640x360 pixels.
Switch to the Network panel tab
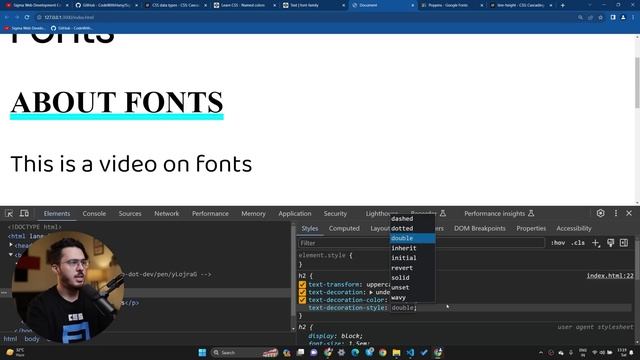coord(167,213)
